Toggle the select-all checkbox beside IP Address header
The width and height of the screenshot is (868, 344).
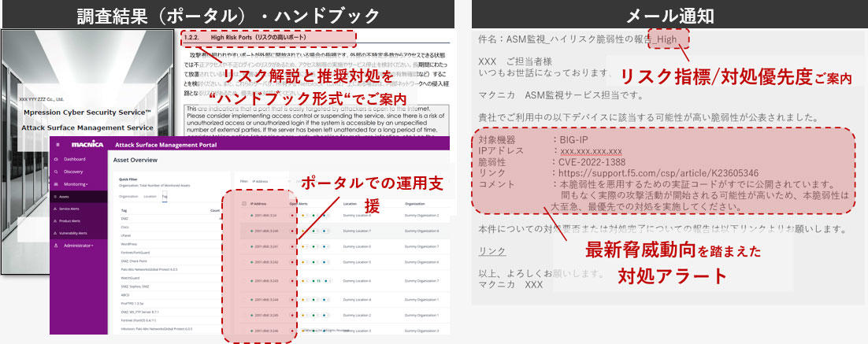[x=245, y=203]
